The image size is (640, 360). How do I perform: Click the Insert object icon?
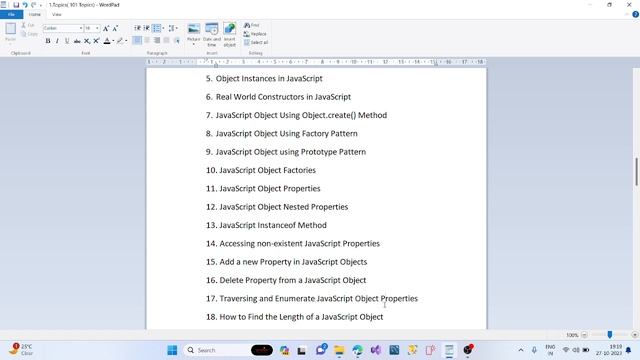(229, 35)
